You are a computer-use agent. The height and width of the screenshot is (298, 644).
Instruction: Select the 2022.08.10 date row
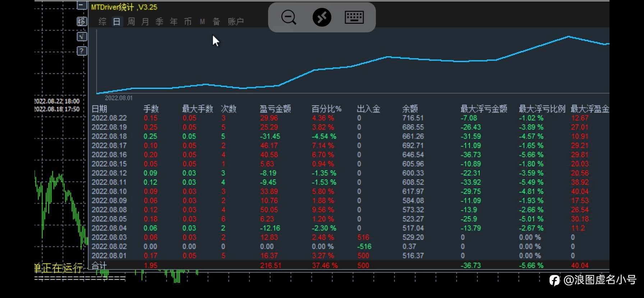(x=109, y=191)
